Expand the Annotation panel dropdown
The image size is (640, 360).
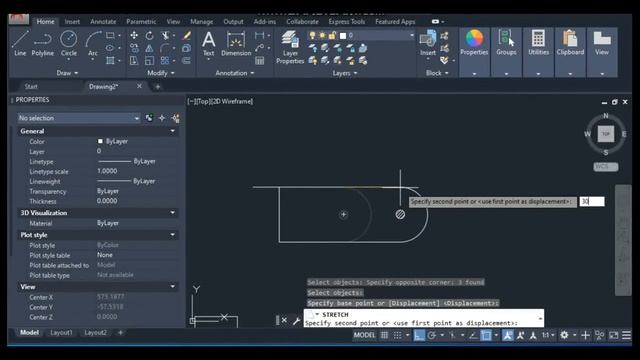[235, 73]
